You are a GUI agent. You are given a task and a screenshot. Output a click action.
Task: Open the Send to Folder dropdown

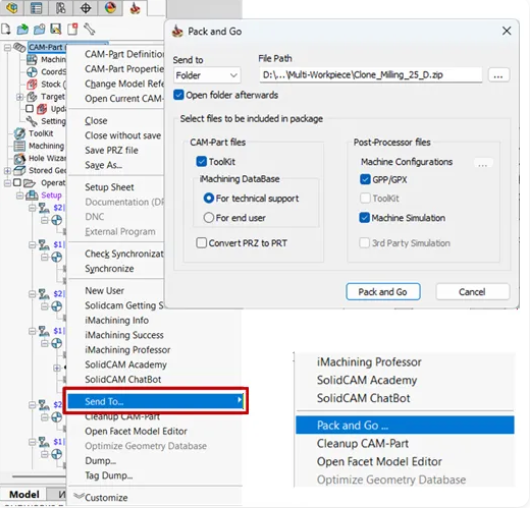pyautogui.click(x=207, y=75)
